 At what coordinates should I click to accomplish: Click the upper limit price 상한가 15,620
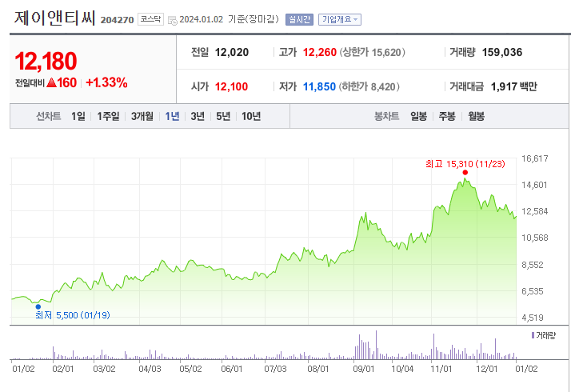tap(372, 53)
